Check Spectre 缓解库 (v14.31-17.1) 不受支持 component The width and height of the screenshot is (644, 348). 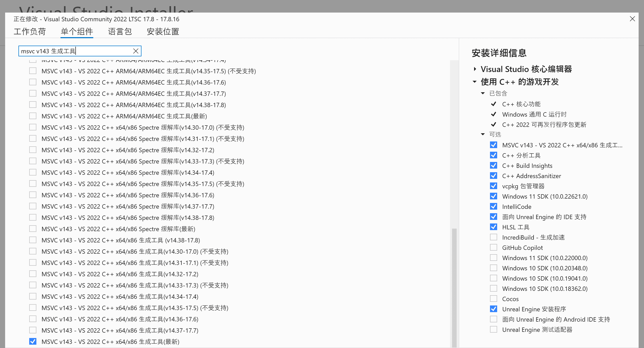point(33,138)
